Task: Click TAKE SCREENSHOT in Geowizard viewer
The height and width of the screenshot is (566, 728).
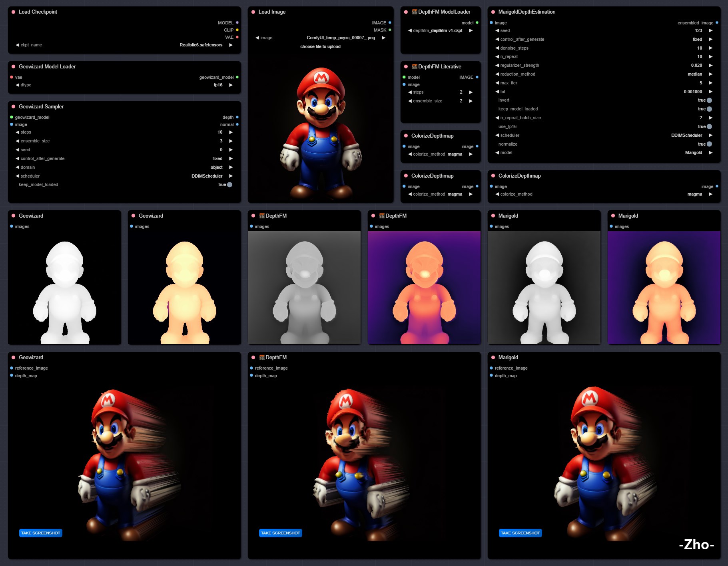Action: [41, 533]
